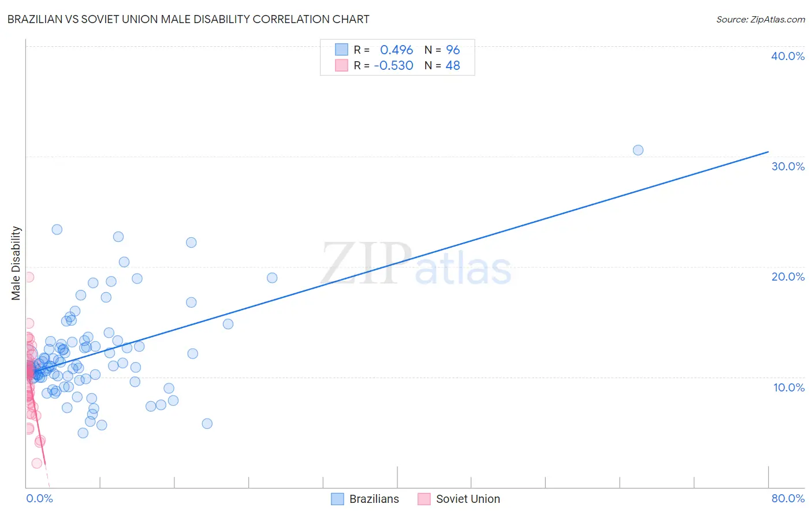This screenshot has width=812, height=515.
Task: Click the Male Disability axis label
Action: click(x=16, y=263)
